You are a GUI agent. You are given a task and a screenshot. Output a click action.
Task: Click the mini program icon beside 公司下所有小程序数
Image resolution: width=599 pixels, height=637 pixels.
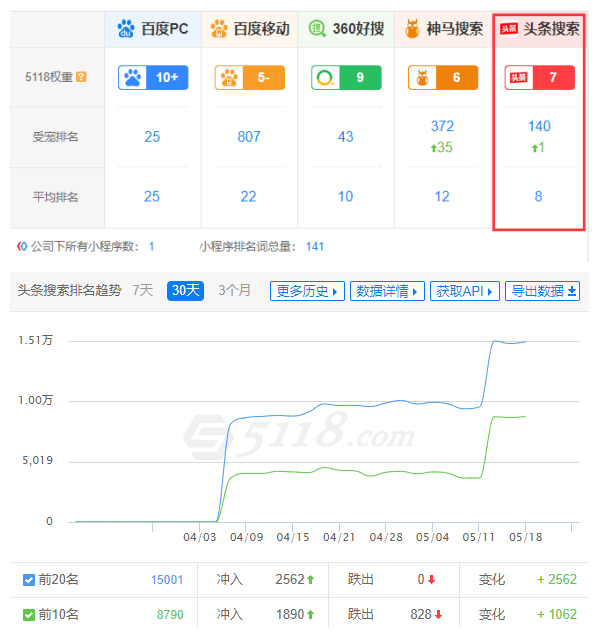click(x=22, y=246)
